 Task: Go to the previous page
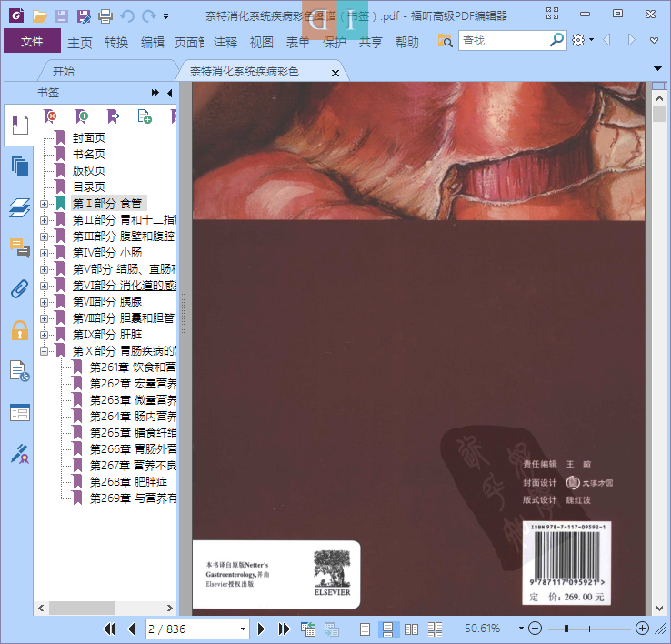[x=131, y=629]
